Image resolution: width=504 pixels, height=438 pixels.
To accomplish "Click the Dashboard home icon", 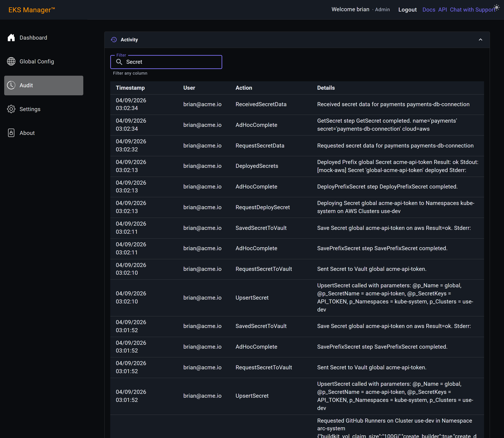I will [11, 38].
